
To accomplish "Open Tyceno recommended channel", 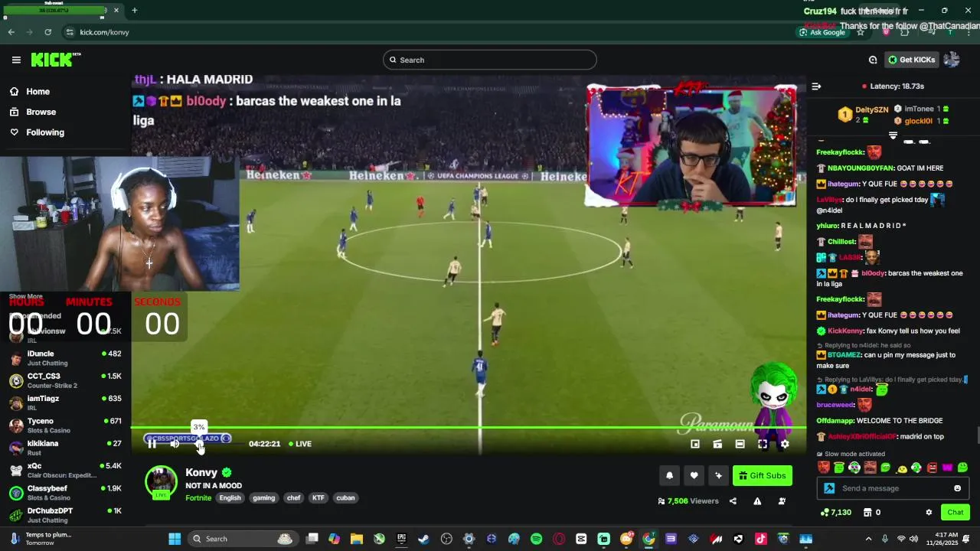I will [65, 425].
